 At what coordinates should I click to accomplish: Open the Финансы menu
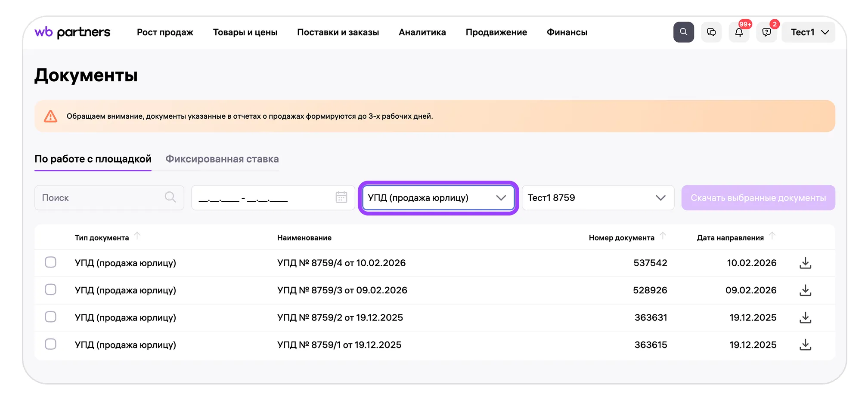567,32
